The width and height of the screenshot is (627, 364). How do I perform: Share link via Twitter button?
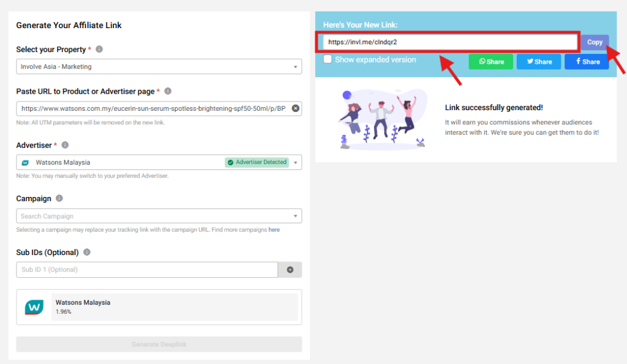[x=538, y=62]
